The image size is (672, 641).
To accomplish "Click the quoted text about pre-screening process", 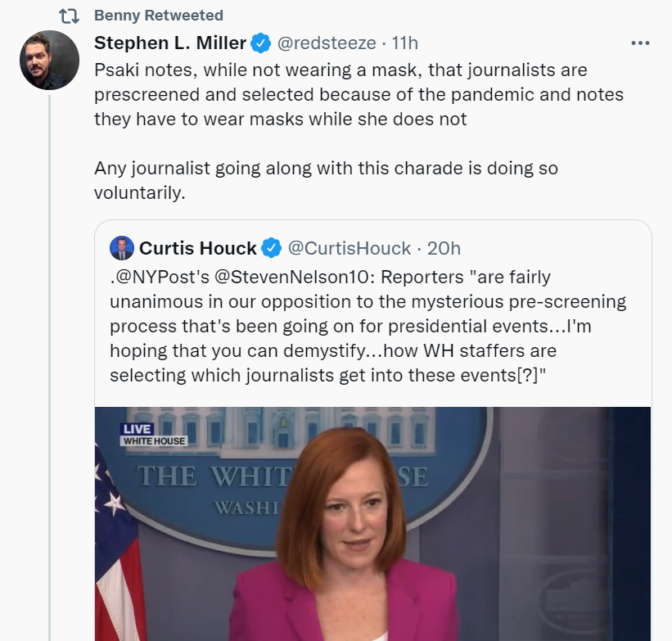I will pos(368,326).
